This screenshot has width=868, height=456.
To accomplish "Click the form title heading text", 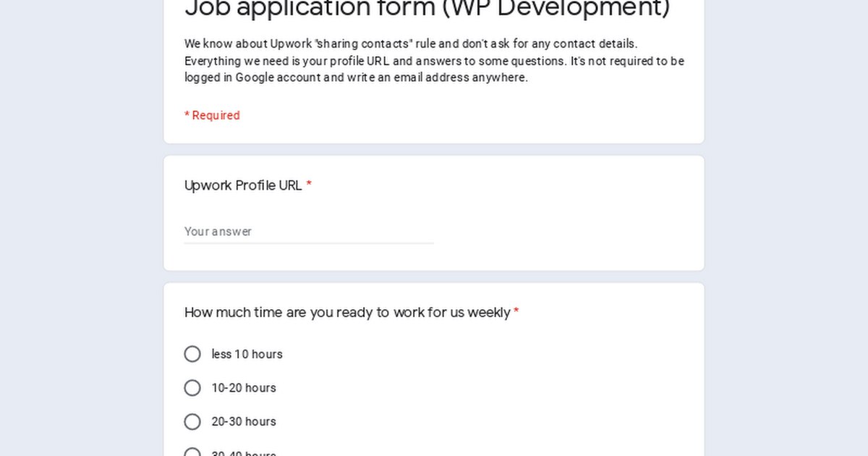I will (x=427, y=9).
